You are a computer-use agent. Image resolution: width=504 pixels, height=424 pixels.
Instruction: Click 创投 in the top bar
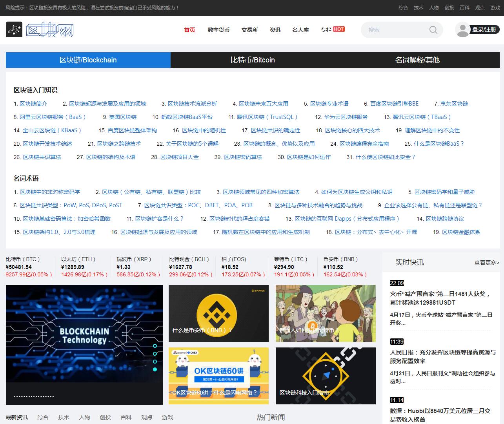(x=449, y=7)
